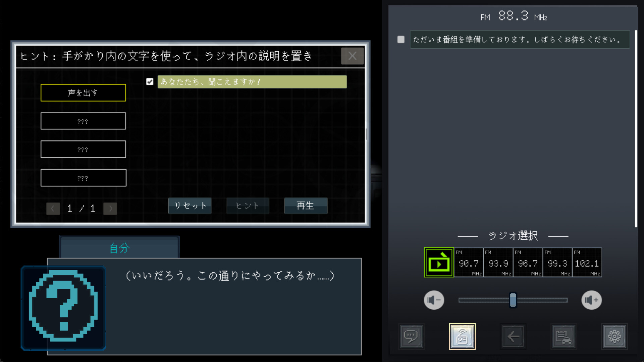The height and width of the screenshot is (362, 644).
Task: Select the bottom ??? clue box
Action: (83, 178)
